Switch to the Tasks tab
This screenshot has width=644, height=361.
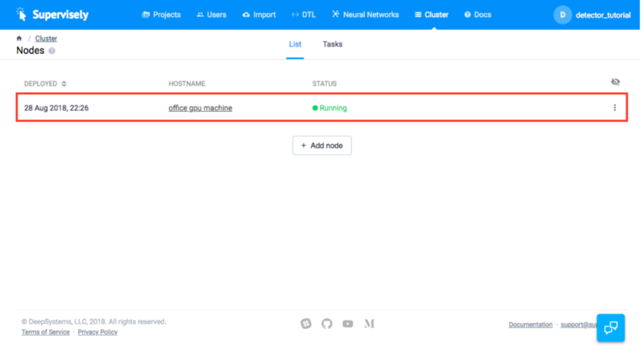point(332,44)
